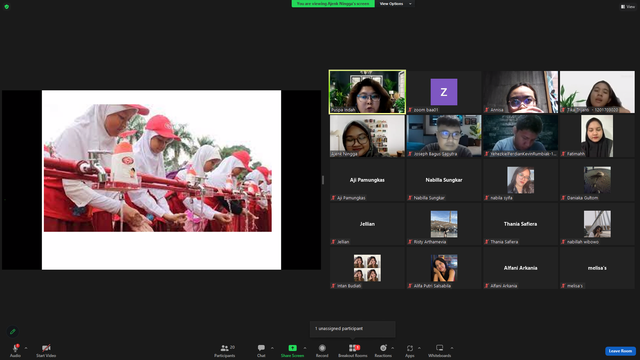The width and height of the screenshot is (640, 360).
Task: Click the blue Leave Room button
Action: click(620, 351)
